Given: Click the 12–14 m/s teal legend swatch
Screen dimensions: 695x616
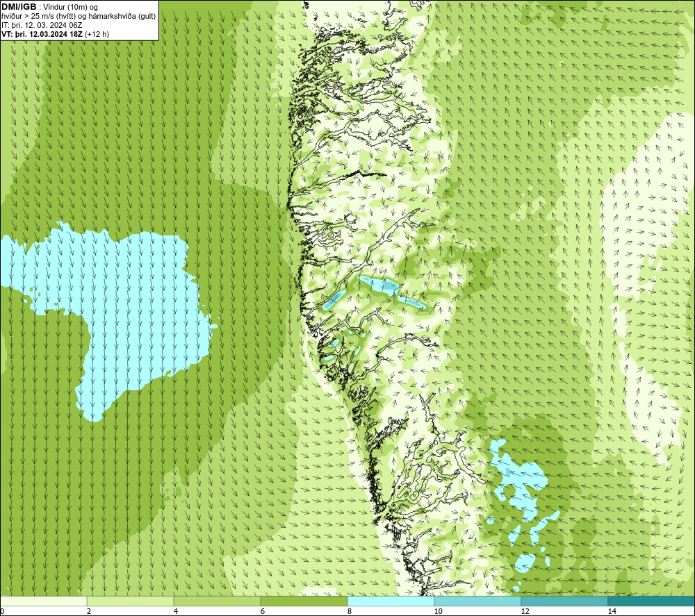Looking at the screenshot, I should click(564, 601).
